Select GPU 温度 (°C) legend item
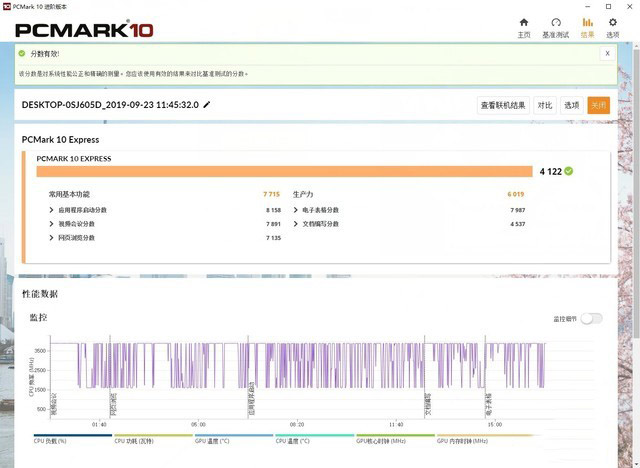 pyautogui.click(x=233, y=439)
